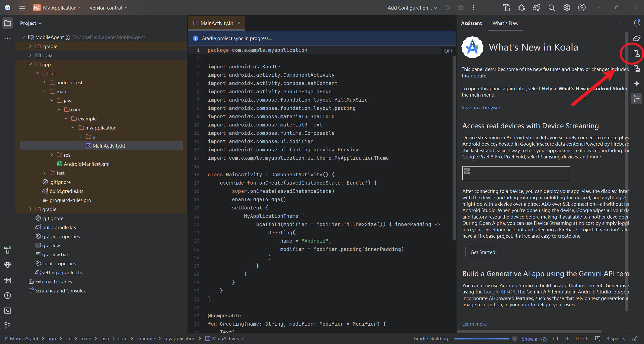Viewport: 644px width, 344px height.
Task: Change the 4 spaces indent setting
Action: (616, 339)
